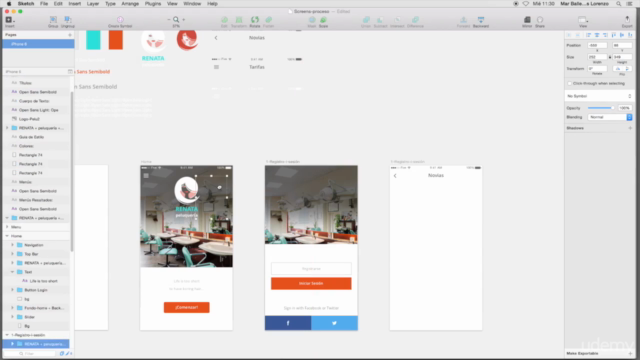
Task: Click the back arrow on Novias artboard
Action: [x=395, y=176]
